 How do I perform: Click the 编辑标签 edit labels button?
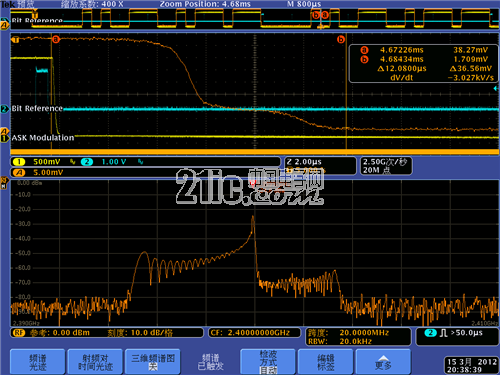pyautogui.click(x=326, y=362)
